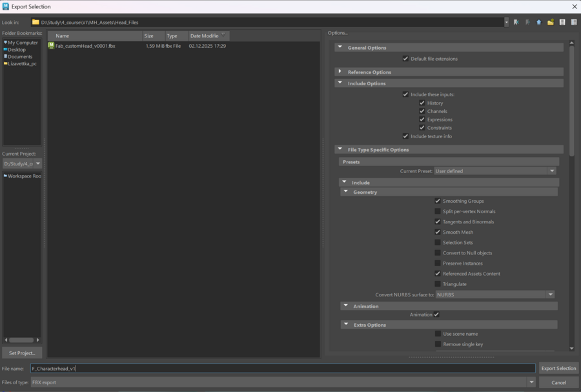581x392 pixels.
Task: Click the parent directory up-arrow icon
Action: [539, 22]
